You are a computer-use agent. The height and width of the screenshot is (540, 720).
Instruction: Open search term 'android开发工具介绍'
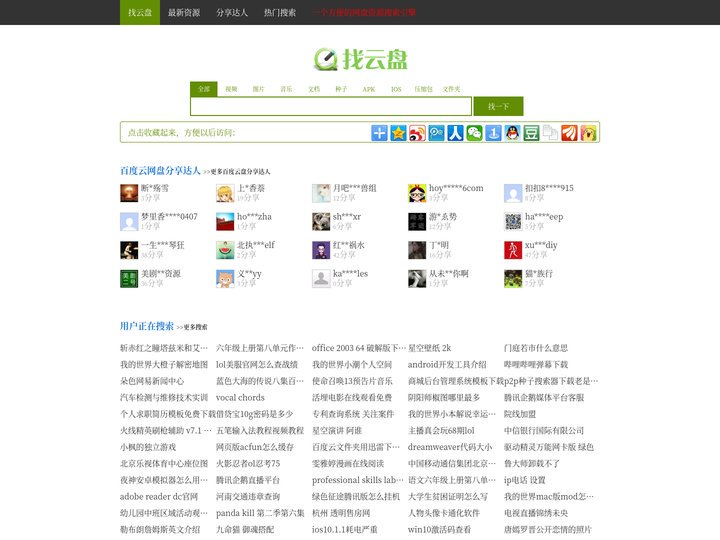(x=447, y=365)
